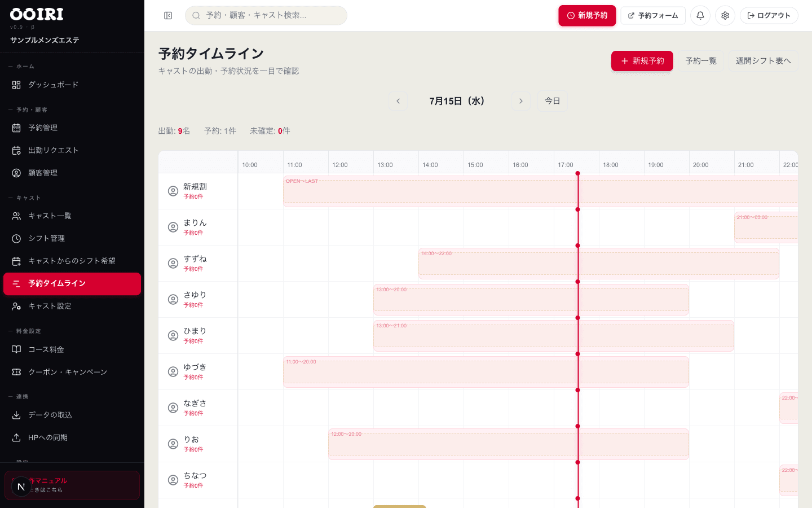Click the red 新規予約 button beside 予約一覧
Image resolution: width=812 pixels, height=508 pixels.
(642, 61)
